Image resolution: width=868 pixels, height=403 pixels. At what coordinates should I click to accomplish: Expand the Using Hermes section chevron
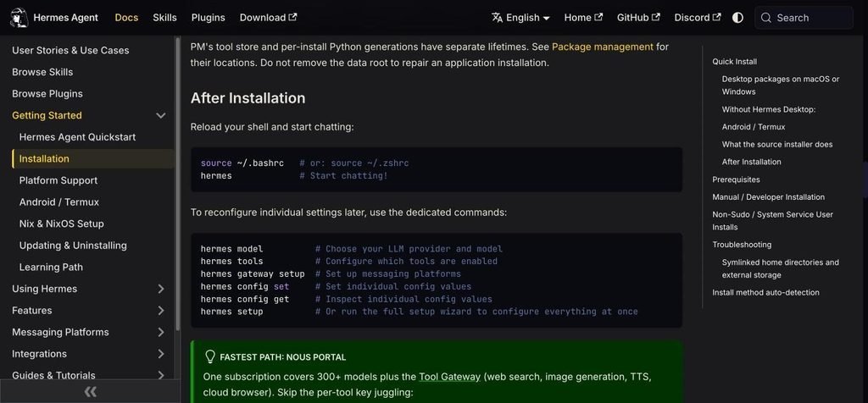click(x=160, y=289)
